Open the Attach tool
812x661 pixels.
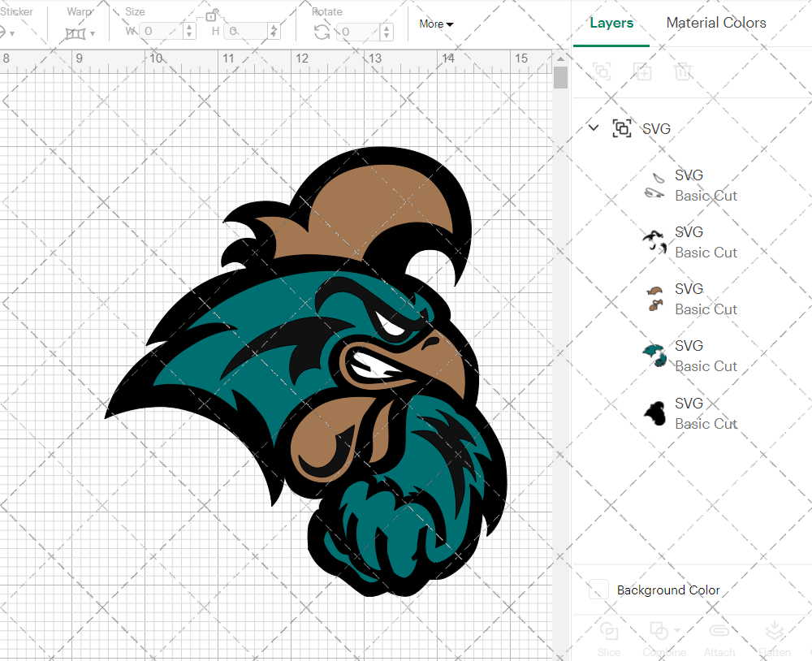coord(719,637)
